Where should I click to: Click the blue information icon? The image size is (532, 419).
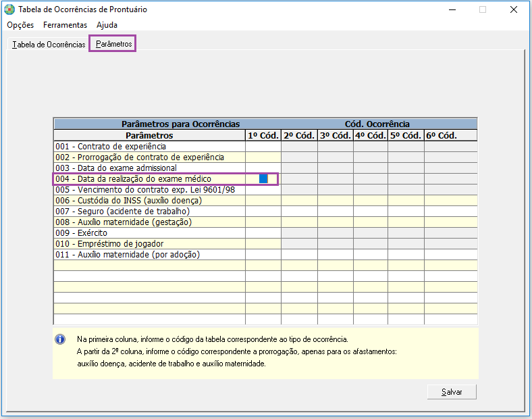click(x=60, y=339)
